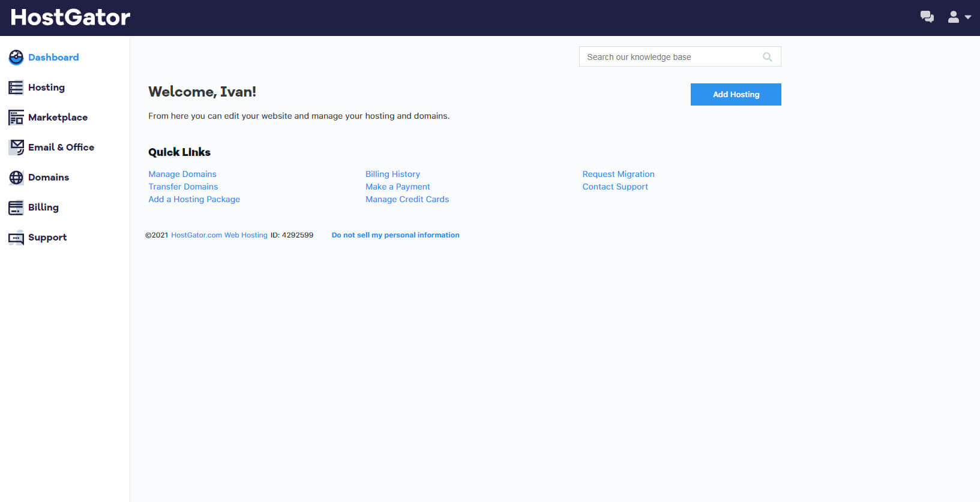Click the Add Hosting button

(x=736, y=94)
